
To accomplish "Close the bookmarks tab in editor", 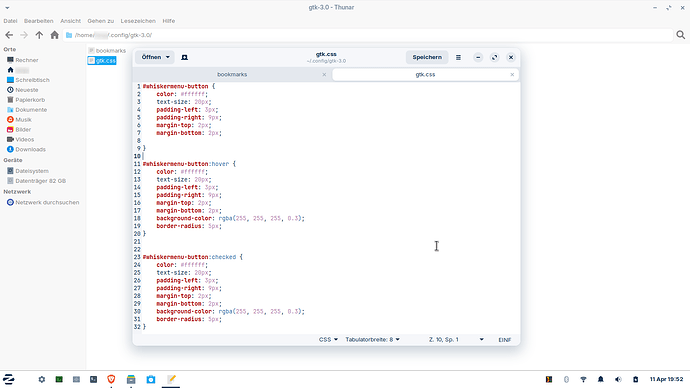I will [x=324, y=74].
